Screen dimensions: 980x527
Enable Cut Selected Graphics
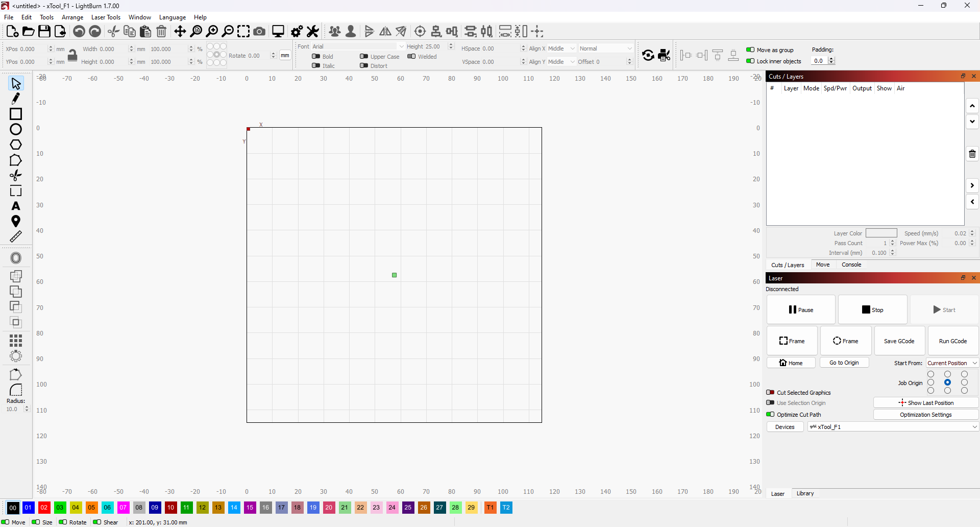click(771, 393)
